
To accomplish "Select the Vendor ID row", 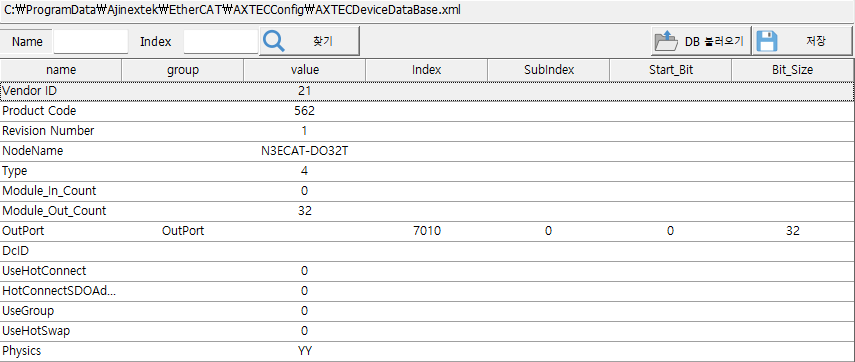I will click(427, 90).
